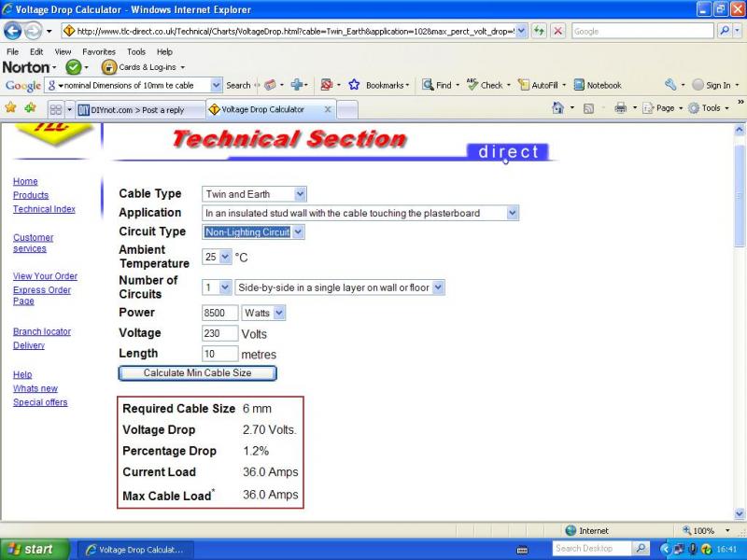
Task: Open the Favorites menu
Action: (98, 51)
